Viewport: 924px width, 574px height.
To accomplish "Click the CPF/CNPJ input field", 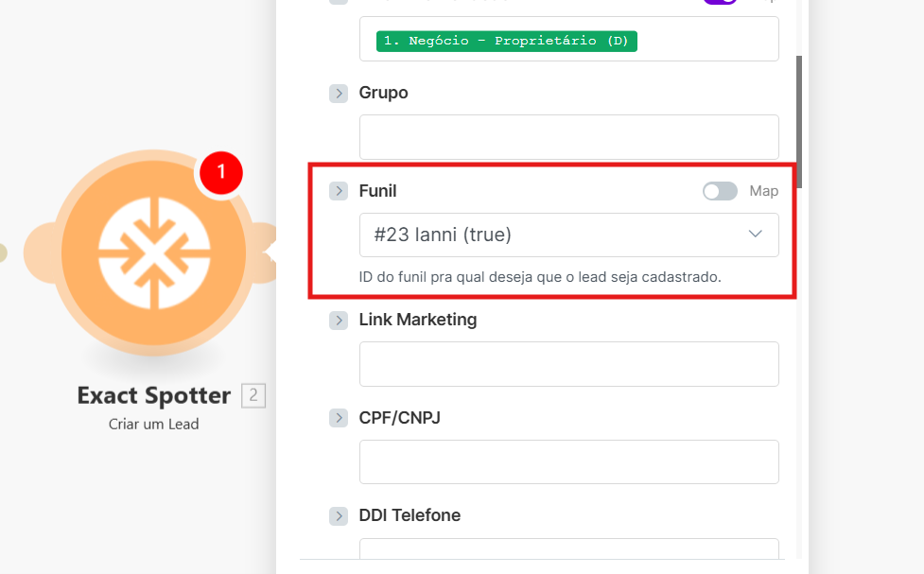I will [x=568, y=461].
